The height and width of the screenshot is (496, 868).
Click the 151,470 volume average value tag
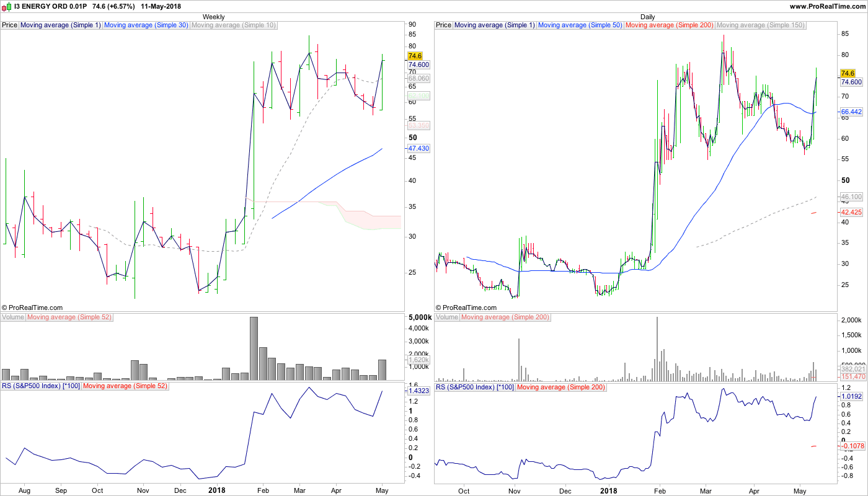point(853,376)
